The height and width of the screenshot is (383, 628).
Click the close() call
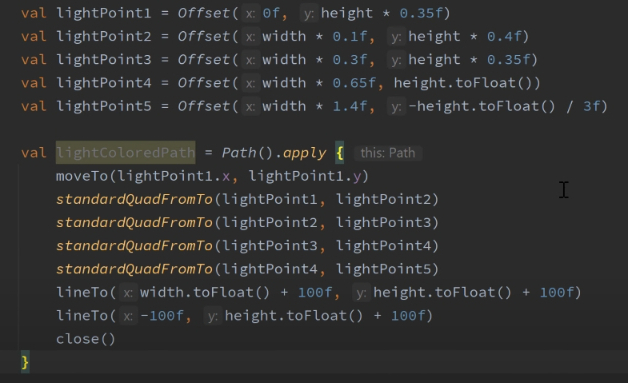point(85,339)
